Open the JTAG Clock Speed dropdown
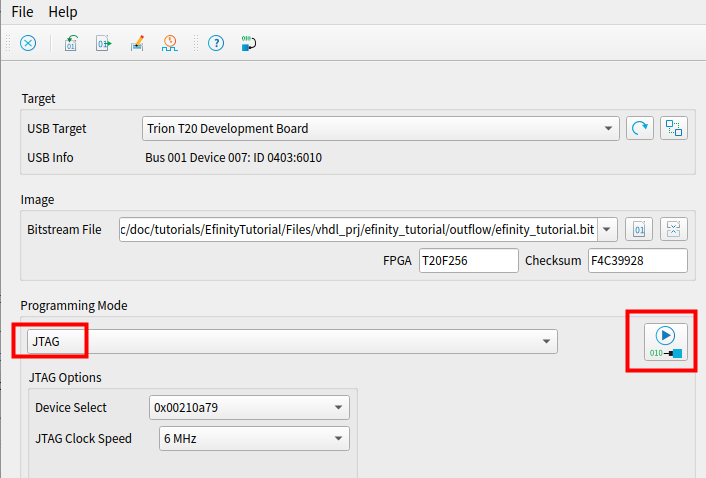This screenshot has width=706, height=478. tap(254, 438)
